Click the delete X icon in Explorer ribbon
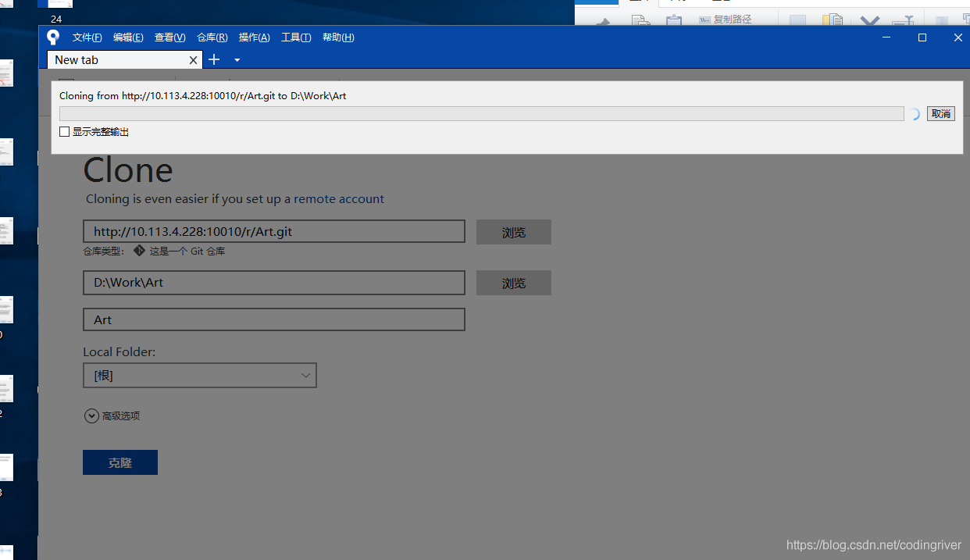 869,21
